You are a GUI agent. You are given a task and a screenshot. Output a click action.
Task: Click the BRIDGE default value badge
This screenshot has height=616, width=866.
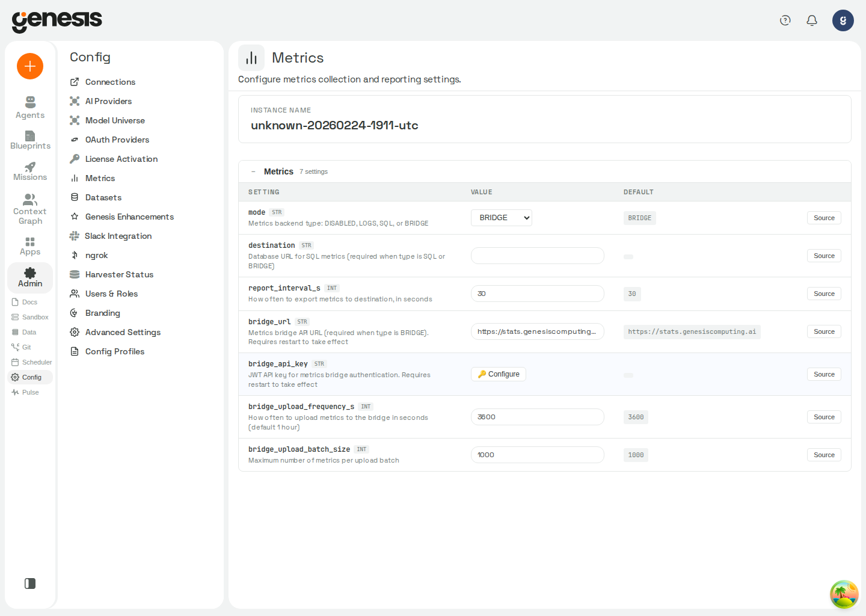tap(640, 218)
